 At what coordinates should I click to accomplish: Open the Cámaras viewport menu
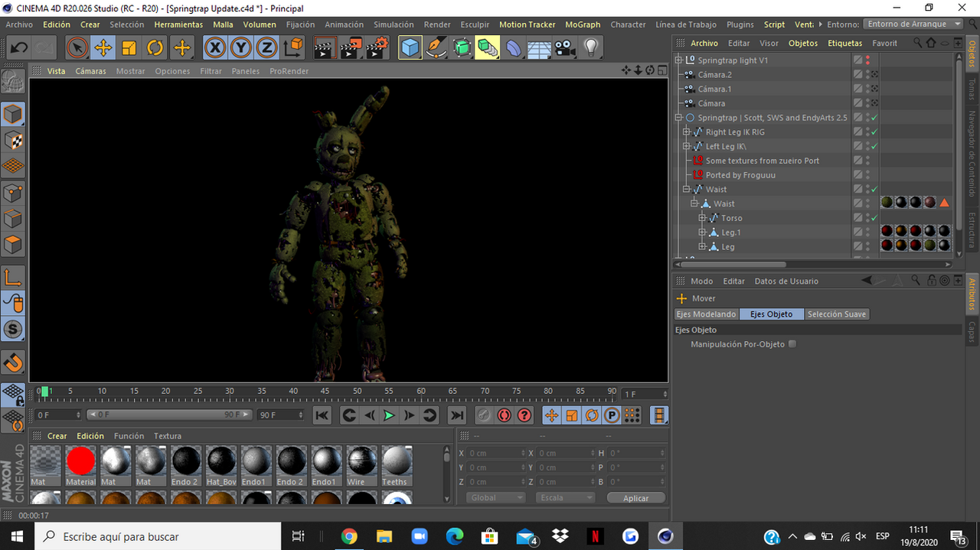click(x=90, y=71)
